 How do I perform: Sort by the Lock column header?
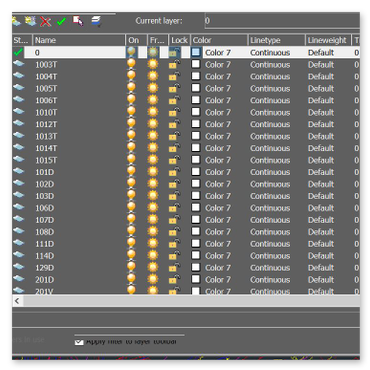click(x=179, y=40)
